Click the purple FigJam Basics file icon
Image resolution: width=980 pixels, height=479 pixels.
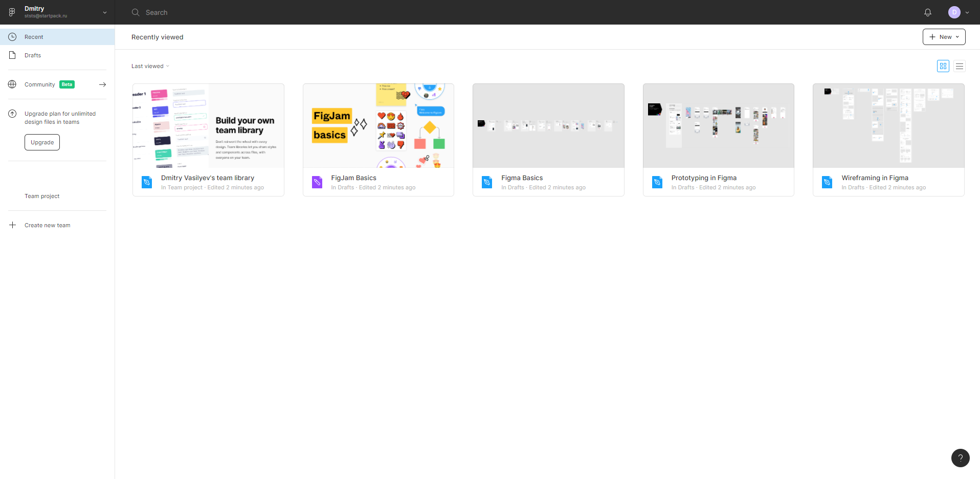point(317,182)
